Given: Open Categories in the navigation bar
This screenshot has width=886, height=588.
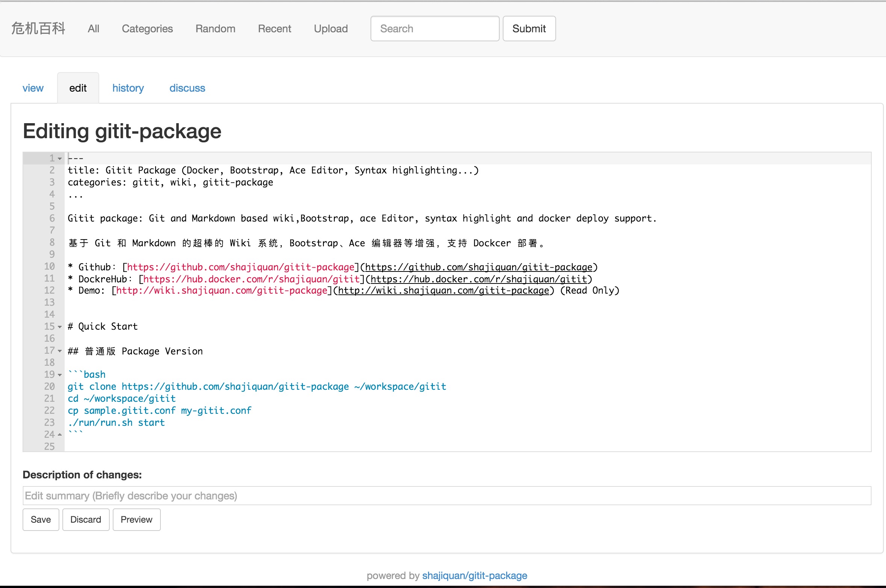Looking at the screenshot, I should pyautogui.click(x=147, y=29).
